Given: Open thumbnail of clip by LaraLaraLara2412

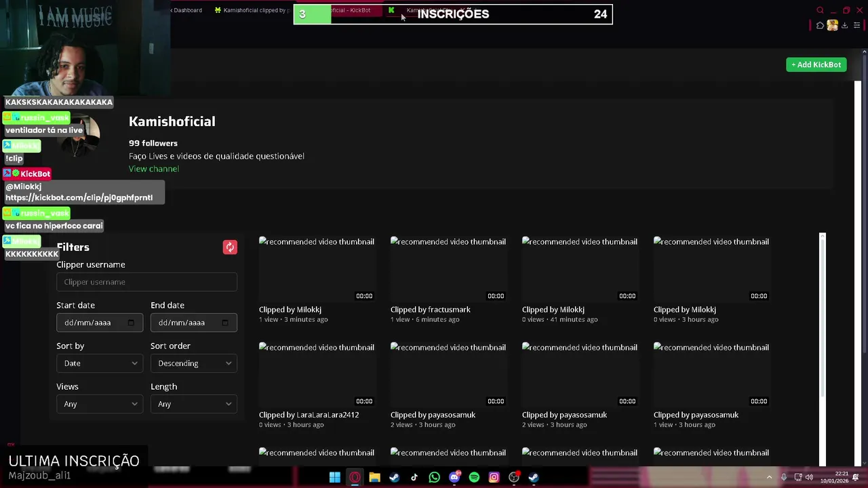Looking at the screenshot, I should coord(317,374).
